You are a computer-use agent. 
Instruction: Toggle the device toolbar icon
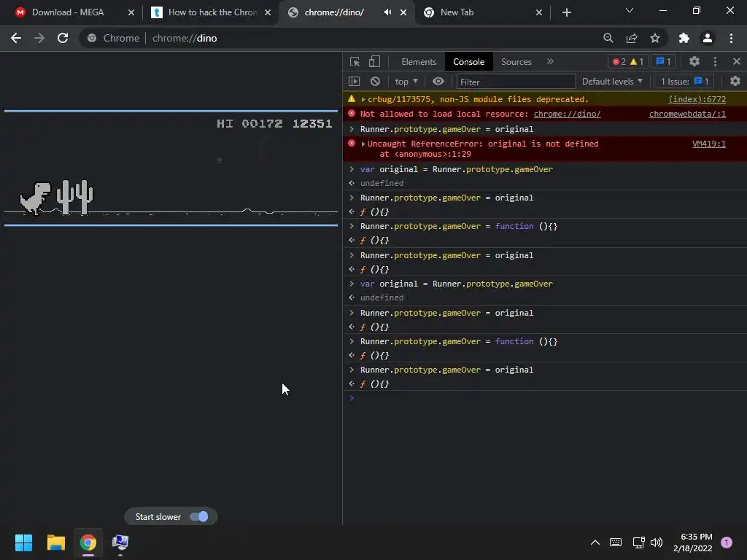pyautogui.click(x=374, y=61)
